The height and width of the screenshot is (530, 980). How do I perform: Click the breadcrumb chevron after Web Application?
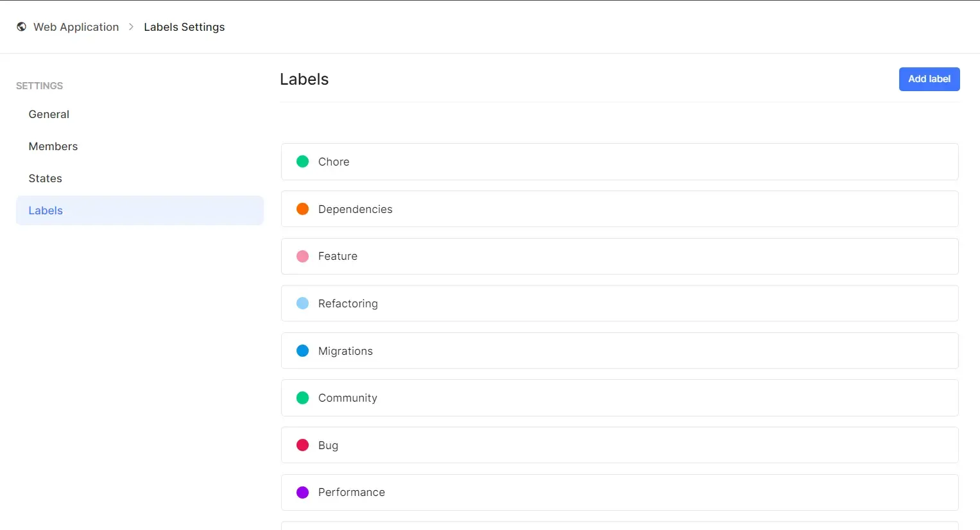coord(132,27)
